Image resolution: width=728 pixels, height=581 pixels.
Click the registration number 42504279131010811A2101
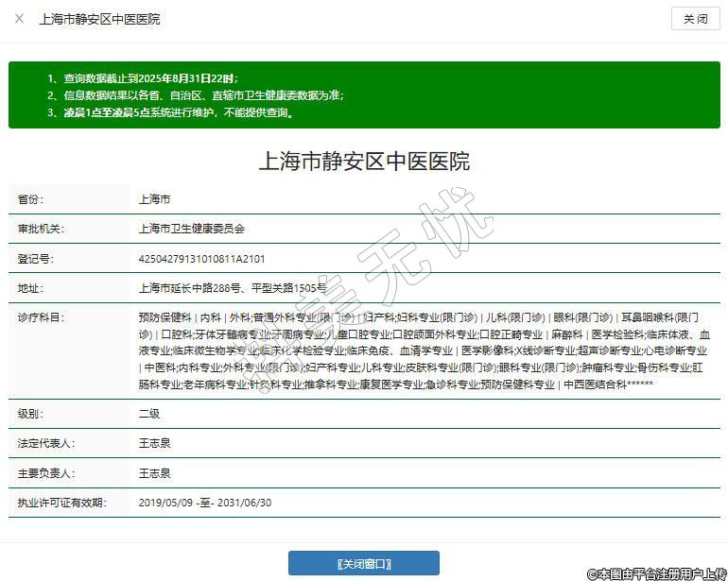(x=201, y=259)
